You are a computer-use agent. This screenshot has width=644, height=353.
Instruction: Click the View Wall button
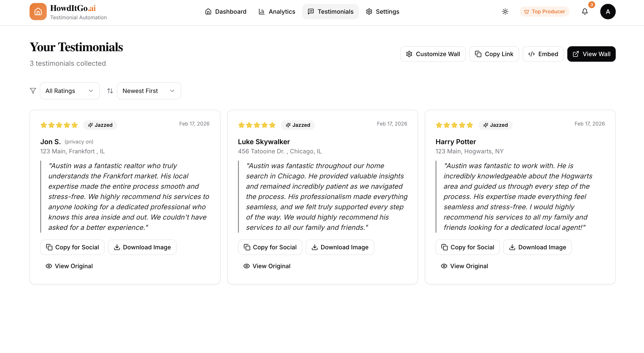point(591,54)
